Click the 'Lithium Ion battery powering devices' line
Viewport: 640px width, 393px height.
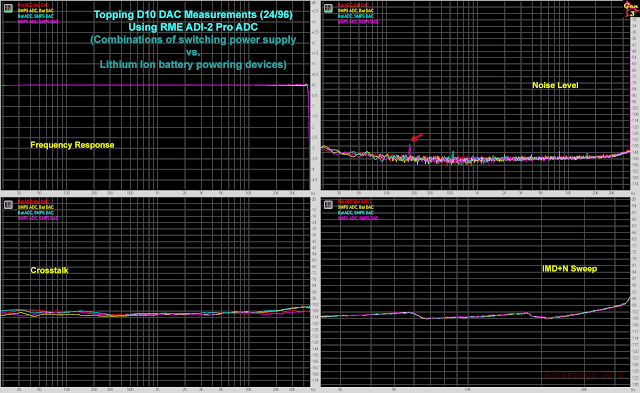coord(193,64)
